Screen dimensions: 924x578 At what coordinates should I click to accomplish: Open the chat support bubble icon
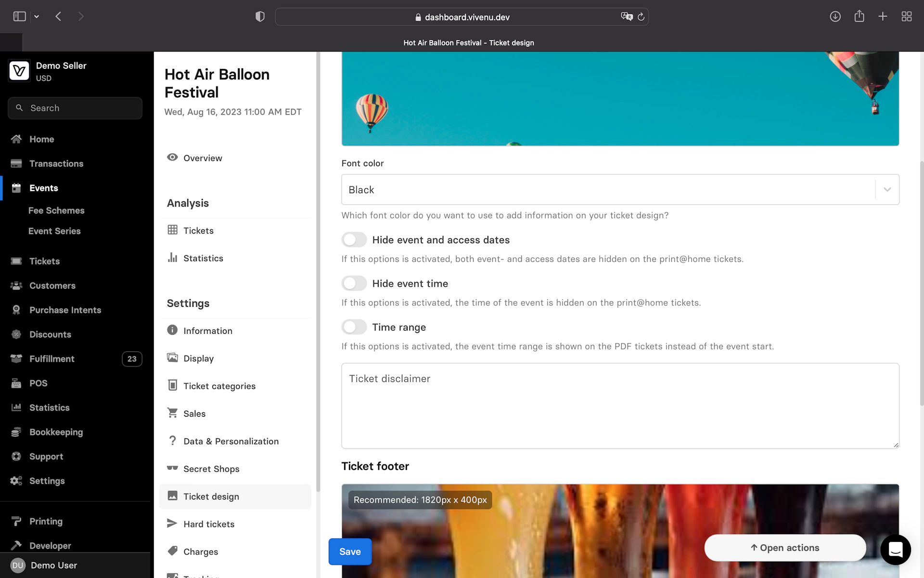click(x=895, y=549)
